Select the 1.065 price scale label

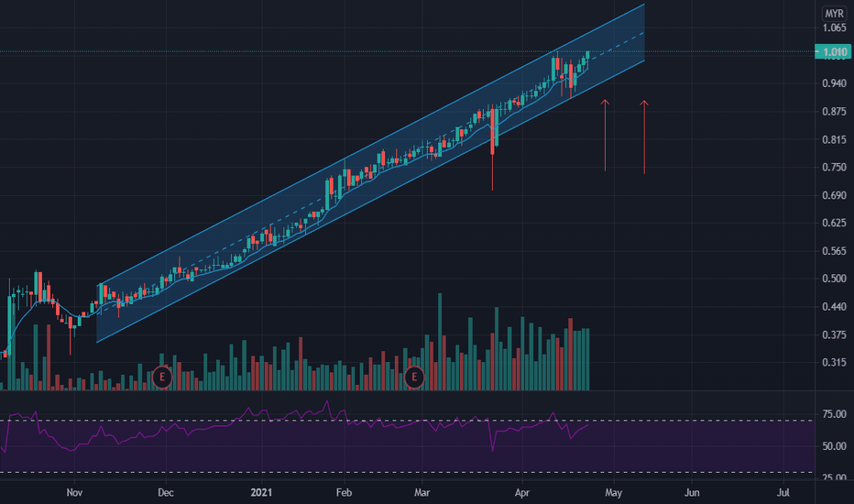835,27
